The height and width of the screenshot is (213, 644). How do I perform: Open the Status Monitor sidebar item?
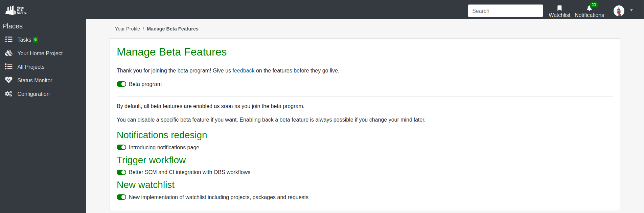pos(35,80)
